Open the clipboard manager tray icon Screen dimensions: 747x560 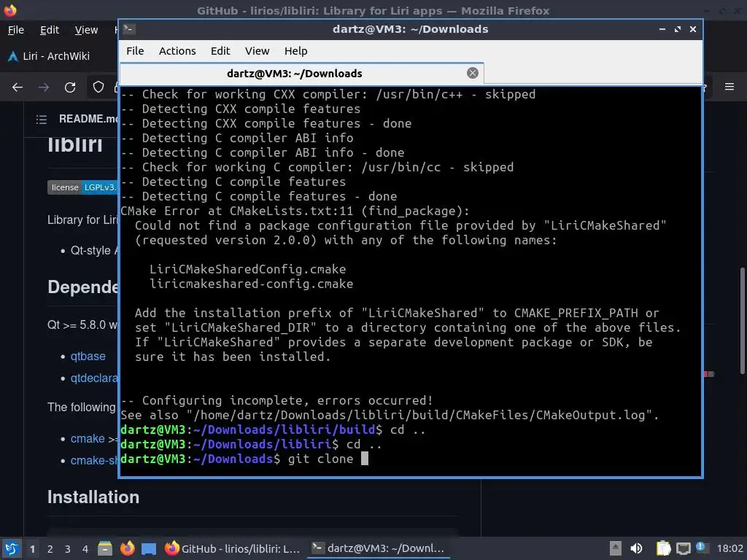point(663,548)
